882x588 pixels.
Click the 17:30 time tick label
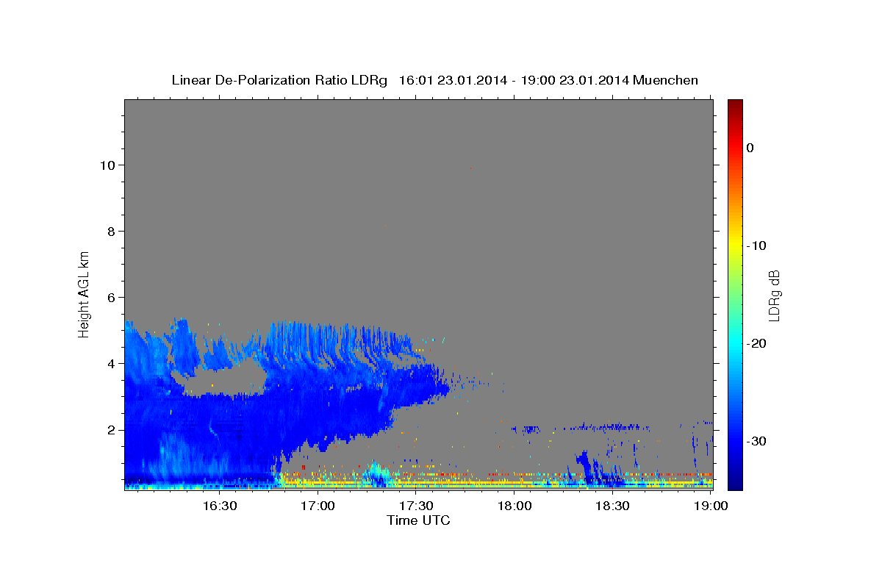pyautogui.click(x=416, y=506)
